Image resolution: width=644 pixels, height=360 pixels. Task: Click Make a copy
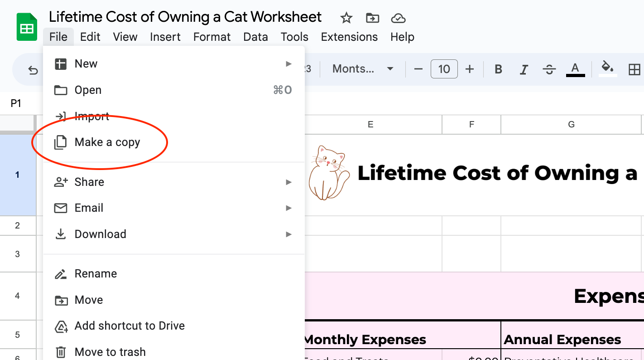click(x=106, y=142)
